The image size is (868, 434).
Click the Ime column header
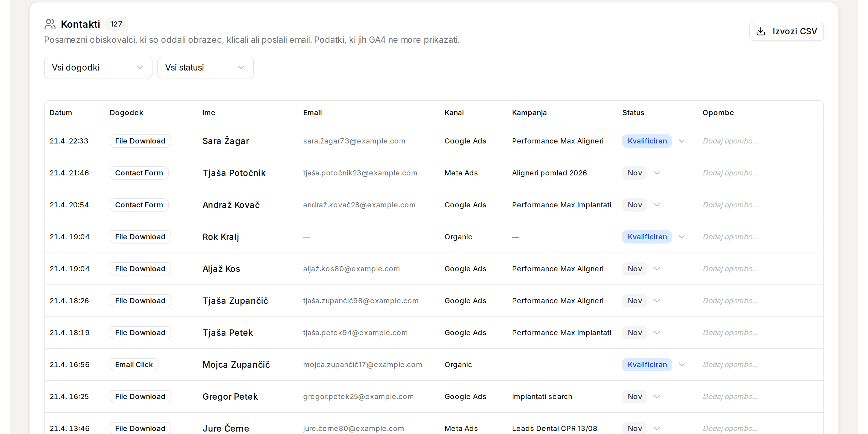(x=209, y=113)
